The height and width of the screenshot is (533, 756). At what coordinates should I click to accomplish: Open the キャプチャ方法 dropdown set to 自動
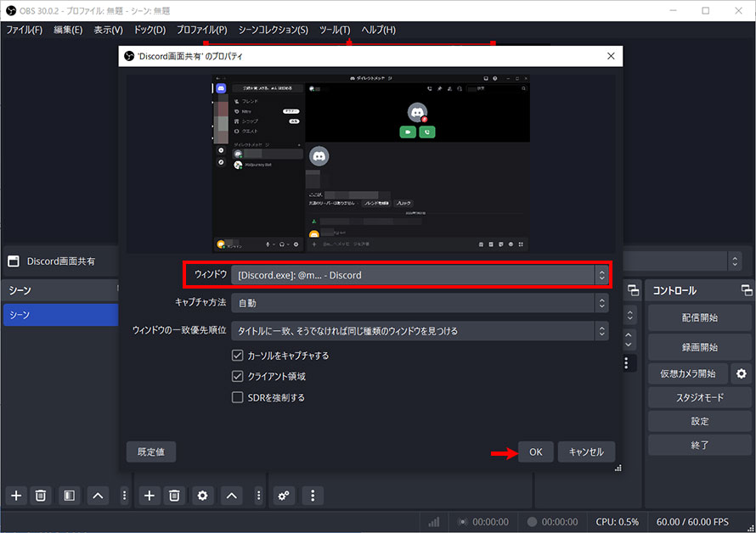(420, 303)
